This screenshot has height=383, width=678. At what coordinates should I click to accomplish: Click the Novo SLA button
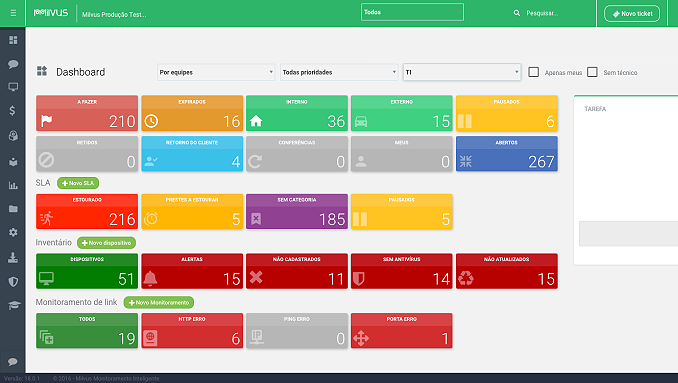click(x=78, y=183)
